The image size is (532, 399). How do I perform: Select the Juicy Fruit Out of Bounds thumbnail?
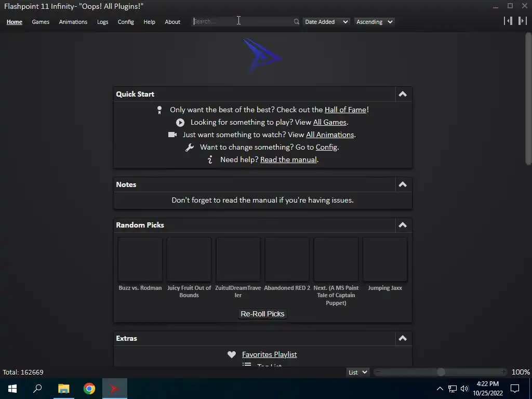pos(189,260)
